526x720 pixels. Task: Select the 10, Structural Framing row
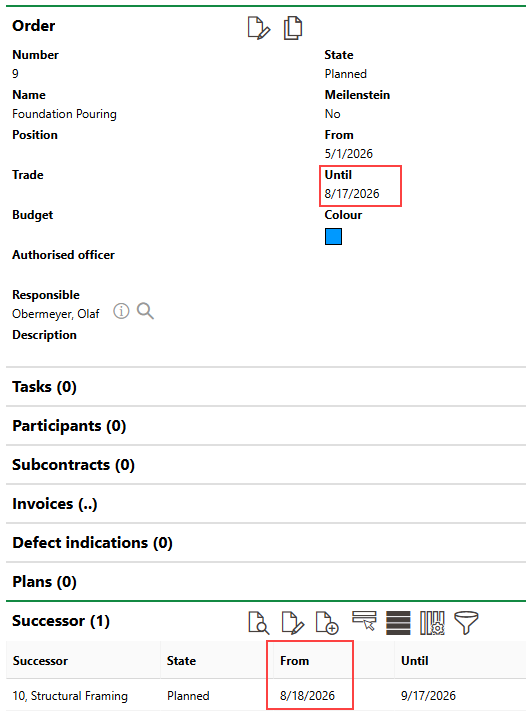266,696
